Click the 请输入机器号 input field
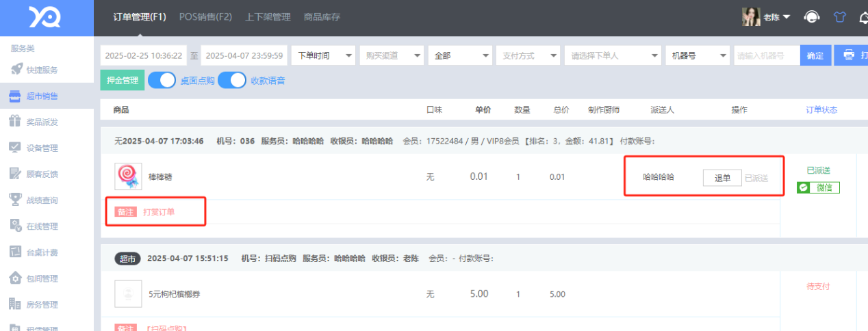The height and width of the screenshot is (331, 868). pos(767,55)
